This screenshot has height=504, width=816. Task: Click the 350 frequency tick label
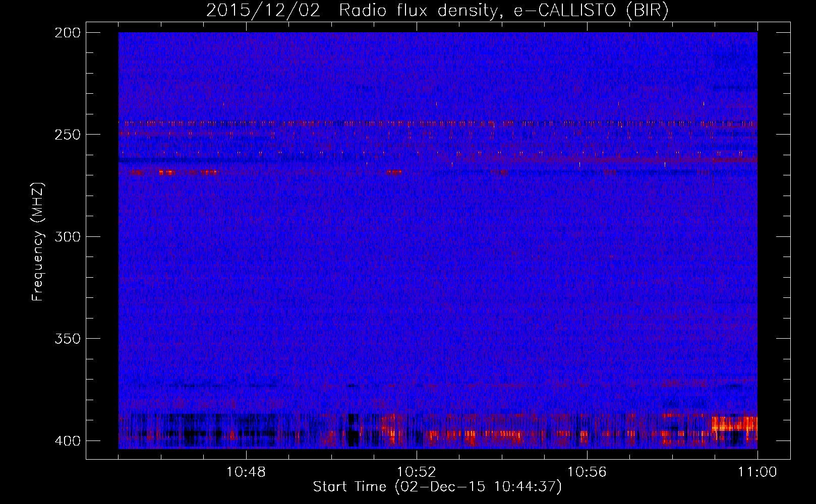(67, 339)
